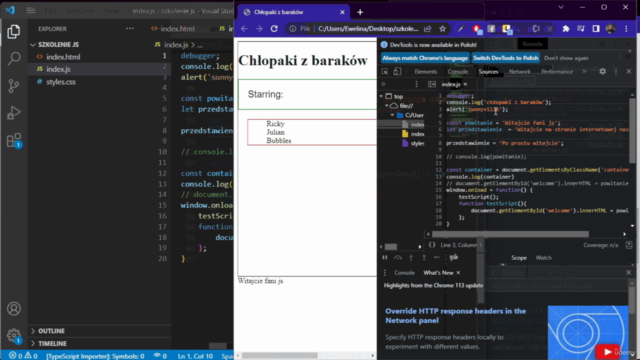Open index.html in the VS Code Explorer

pos(63,57)
